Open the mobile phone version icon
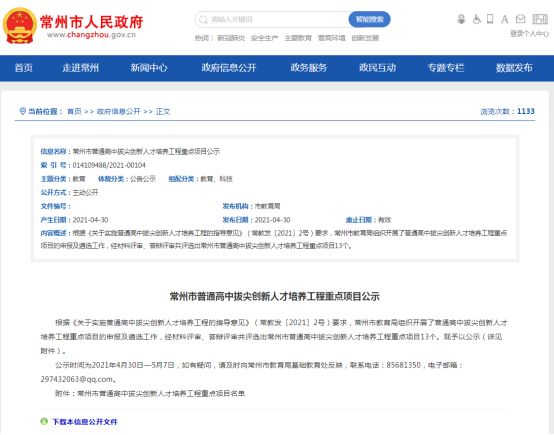554x435 pixels. point(490,19)
